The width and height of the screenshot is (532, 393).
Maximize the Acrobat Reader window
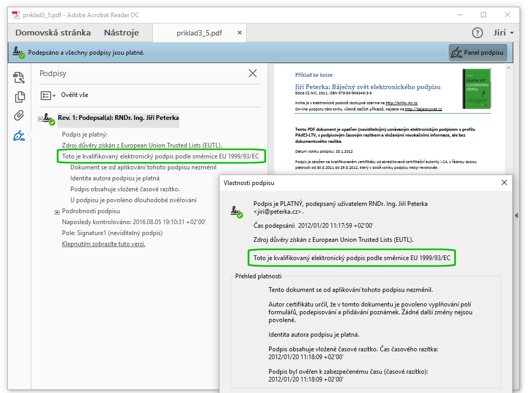[483, 15]
